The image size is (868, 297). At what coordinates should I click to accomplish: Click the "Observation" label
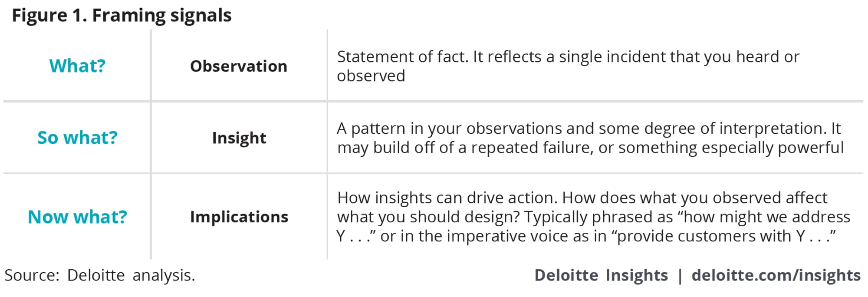tap(239, 66)
